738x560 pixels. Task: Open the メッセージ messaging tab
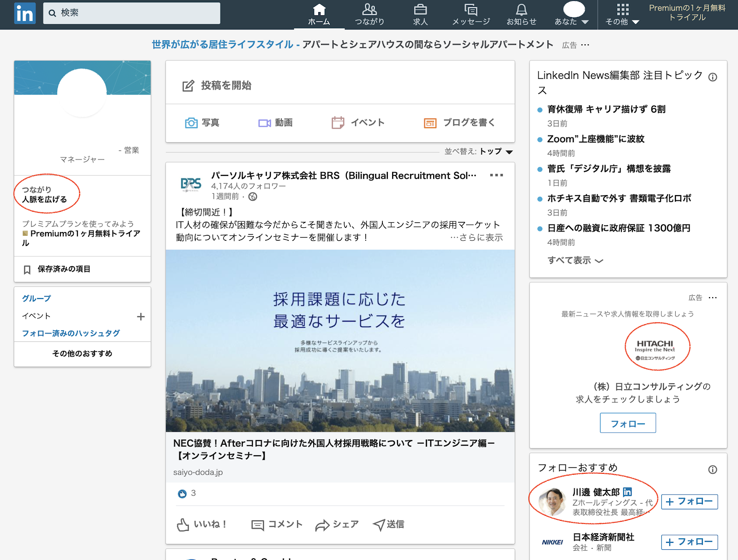(471, 15)
